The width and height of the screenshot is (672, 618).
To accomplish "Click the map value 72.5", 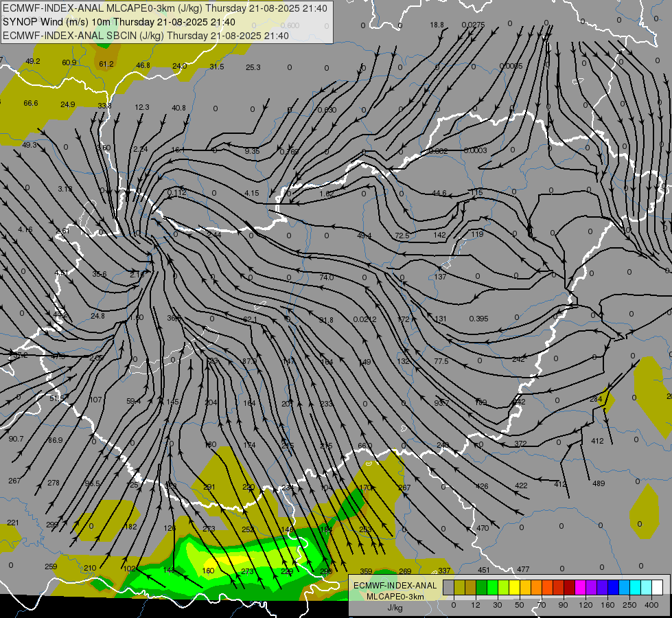I will point(402,236).
